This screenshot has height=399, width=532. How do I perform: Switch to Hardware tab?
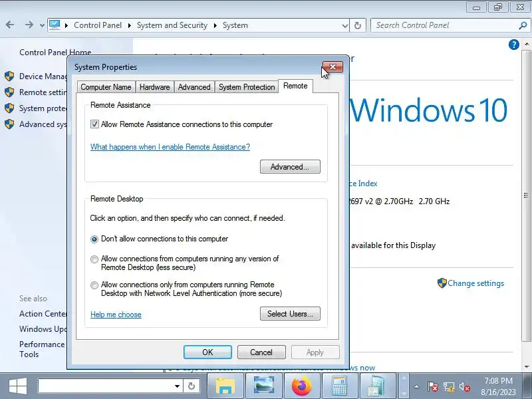pyautogui.click(x=155, y=87)
